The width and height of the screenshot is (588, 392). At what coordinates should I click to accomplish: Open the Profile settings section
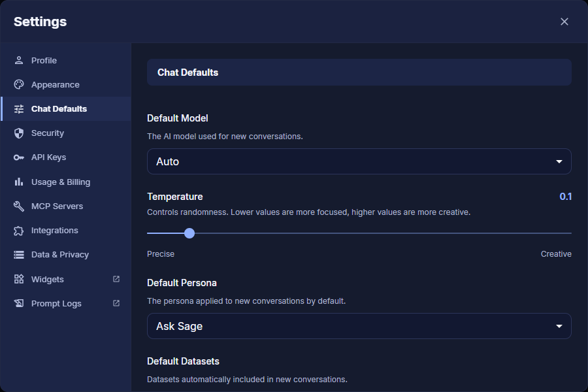tap(66, 60)
